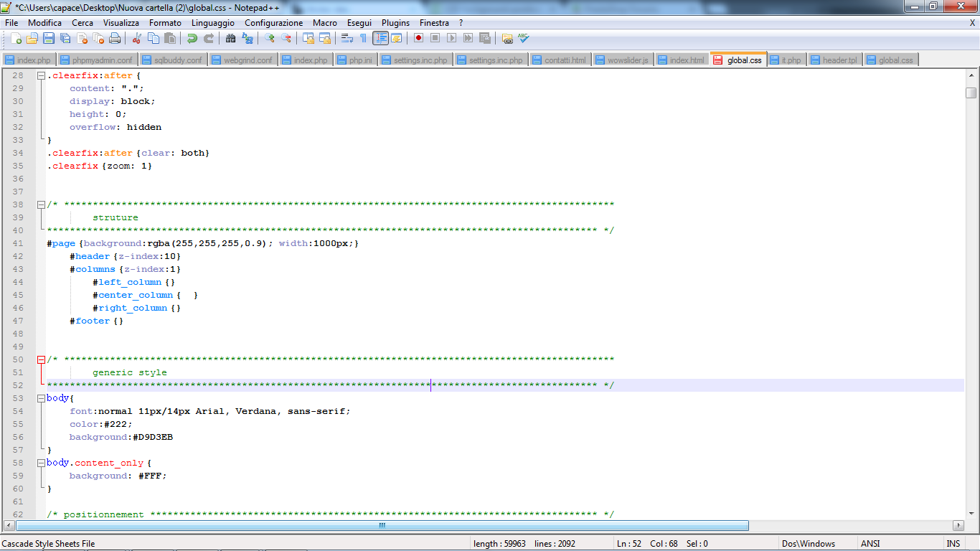
Task: Open the Cerca menu
Action: (x=83, y=23)
